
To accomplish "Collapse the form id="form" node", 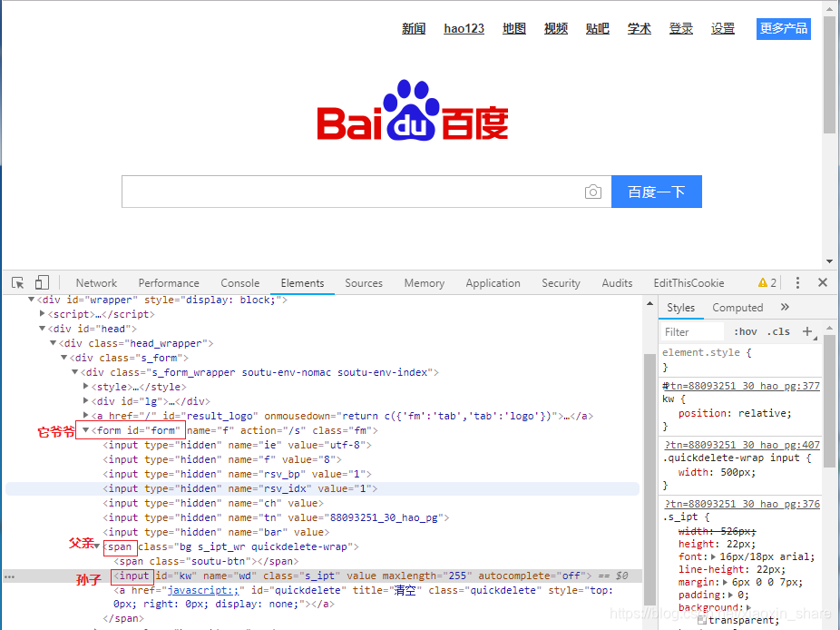I will point(85,430).
